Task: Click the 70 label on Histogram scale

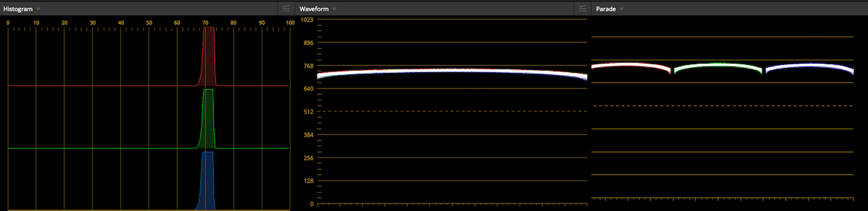Action: tap(205, 23)
